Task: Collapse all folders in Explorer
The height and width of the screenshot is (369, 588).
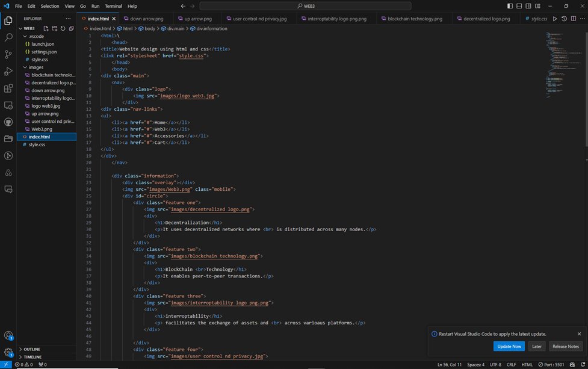Action: (x=71, y=28)
